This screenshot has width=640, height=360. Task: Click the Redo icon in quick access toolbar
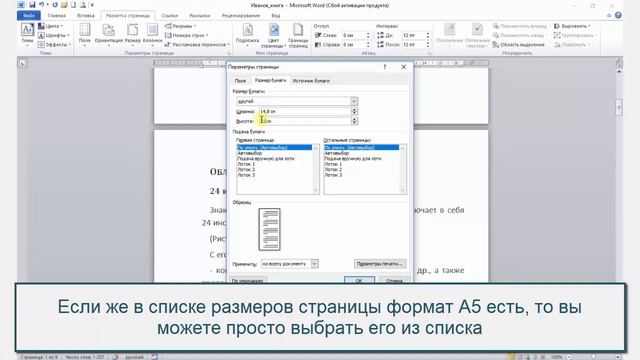pos(55,5)
